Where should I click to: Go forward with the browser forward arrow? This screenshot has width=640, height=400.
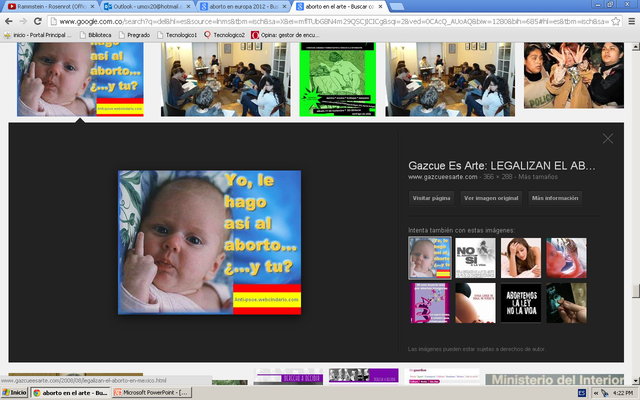click(x=23, y=21)
